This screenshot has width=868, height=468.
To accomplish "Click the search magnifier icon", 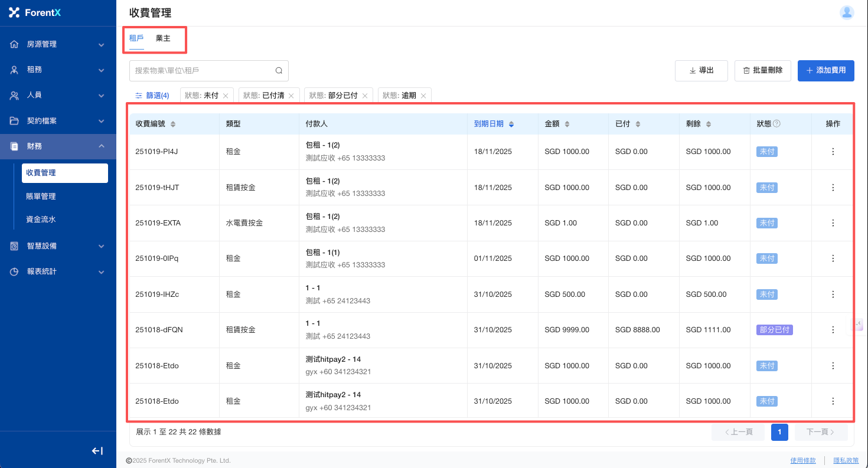I will 279,71.
